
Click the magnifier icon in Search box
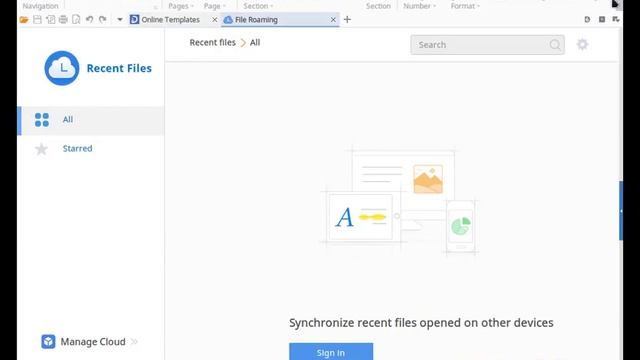pyautogui.click(x=555, y=45)
